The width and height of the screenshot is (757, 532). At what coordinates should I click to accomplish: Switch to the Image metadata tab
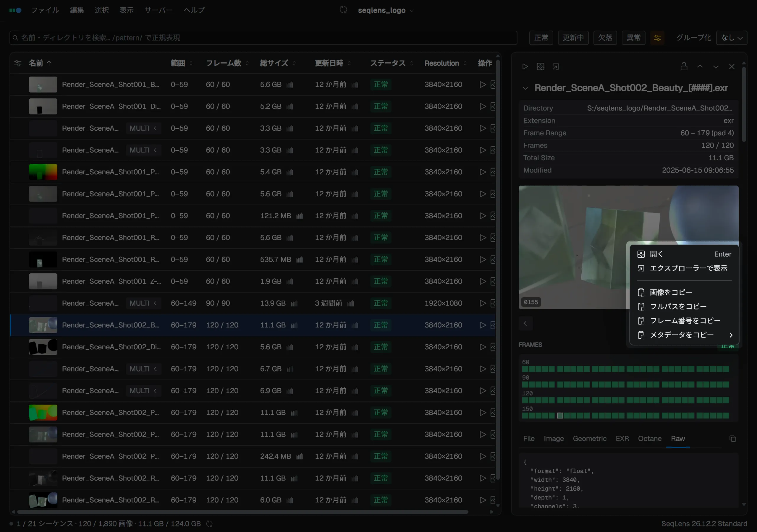554,438
